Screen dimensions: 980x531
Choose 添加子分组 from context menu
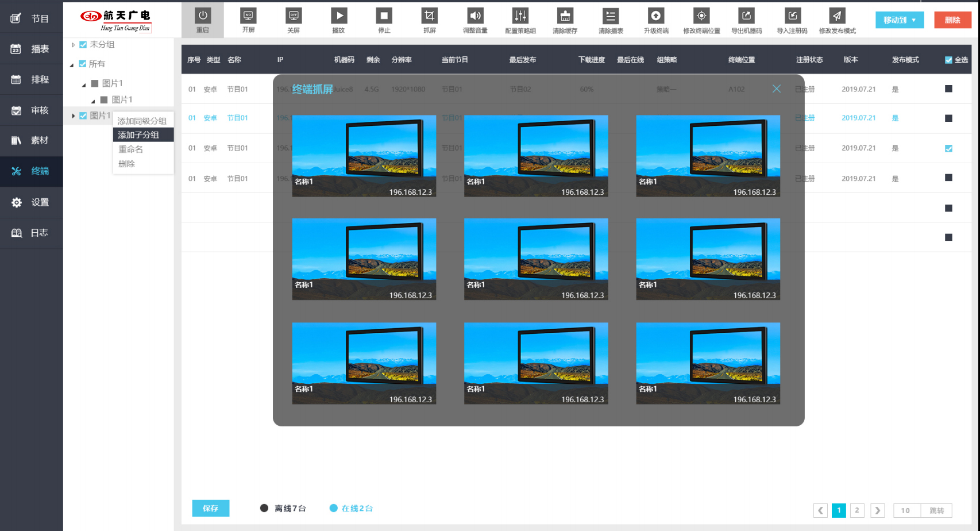tap(139, 135)
